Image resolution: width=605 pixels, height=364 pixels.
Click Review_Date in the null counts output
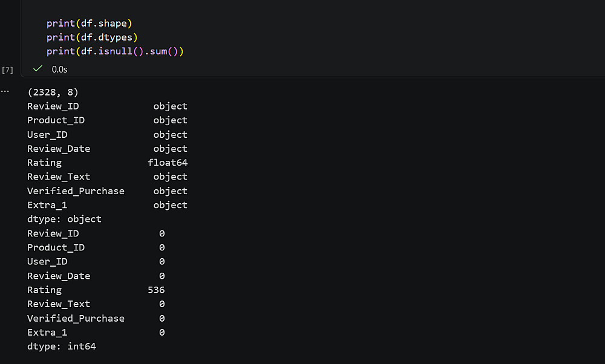pyautogui.click(x=59, y=276)
